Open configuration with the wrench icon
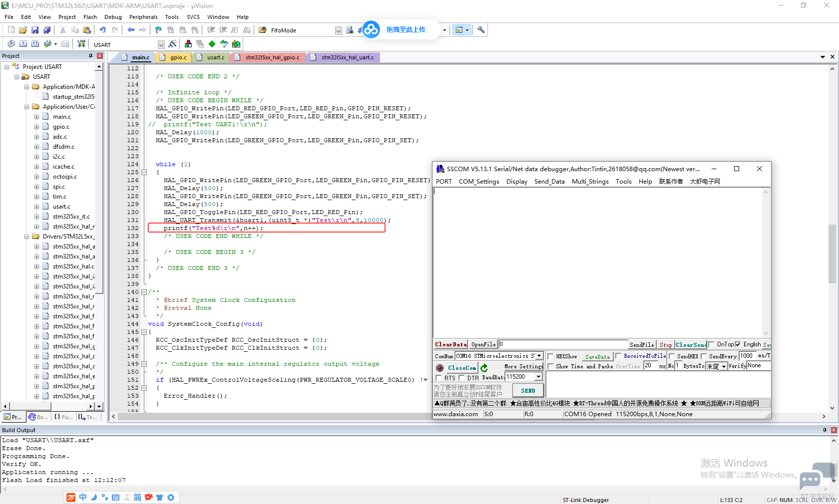 coord(481,30)
